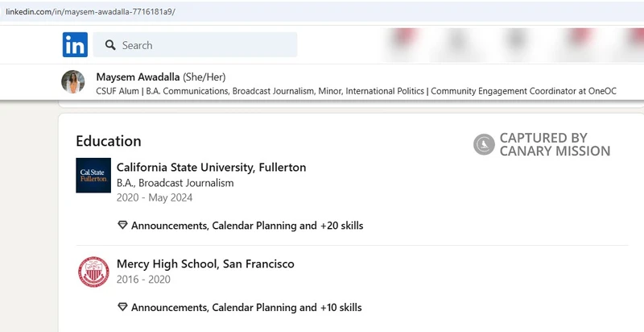644x332 pixels.
Task: Click the Cal State Fullerton school logo
Action: click(x=93, y=175)
